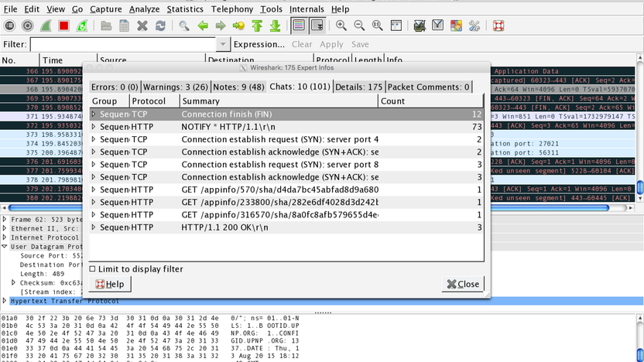Switch to Details: 175 tab
This screenshot has height=362, width=644.
tap(358, 87)
